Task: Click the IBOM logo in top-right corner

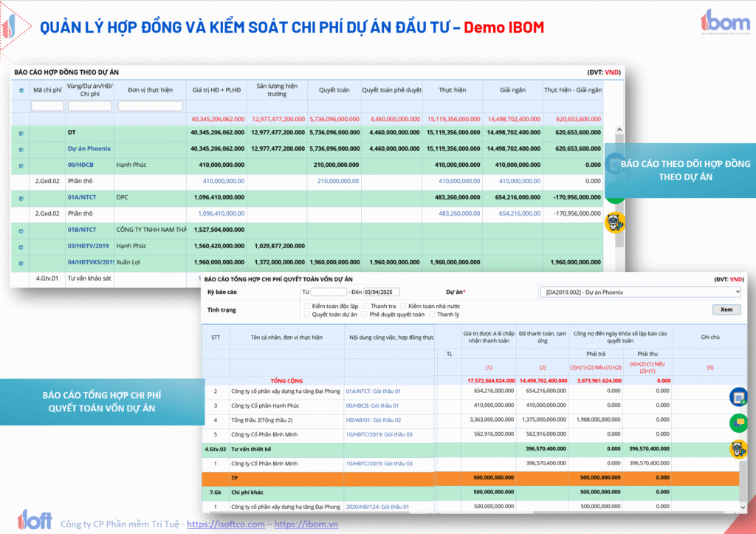Action: click(x=721, y=21)
